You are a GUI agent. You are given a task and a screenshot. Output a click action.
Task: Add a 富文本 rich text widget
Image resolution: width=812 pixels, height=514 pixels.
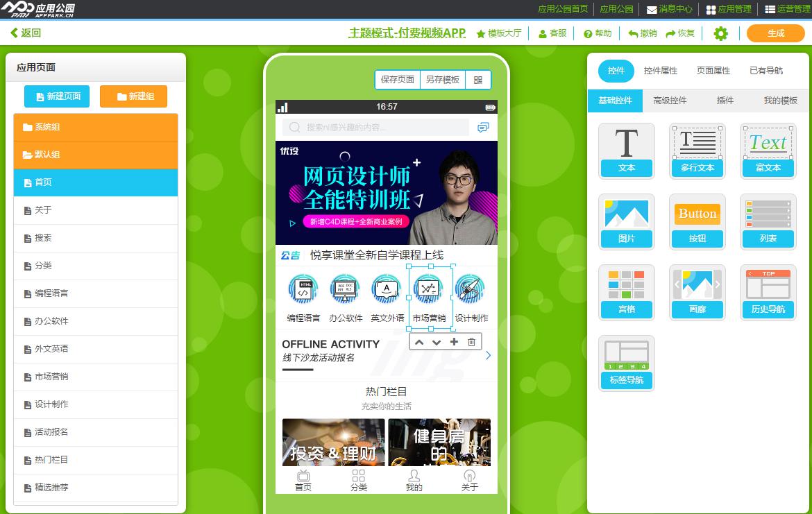pyautogui.click(x=768, y=151)
